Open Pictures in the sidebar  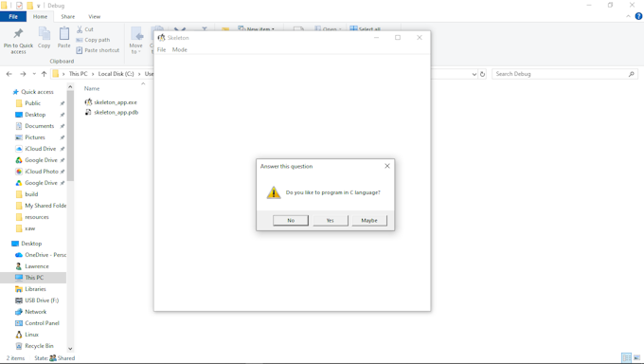[30, 137]
